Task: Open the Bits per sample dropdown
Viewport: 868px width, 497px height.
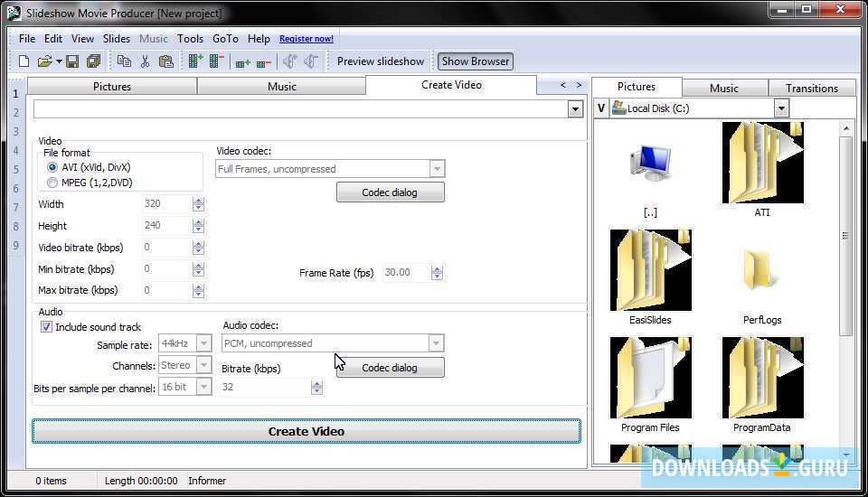Action: coord(203,387)
